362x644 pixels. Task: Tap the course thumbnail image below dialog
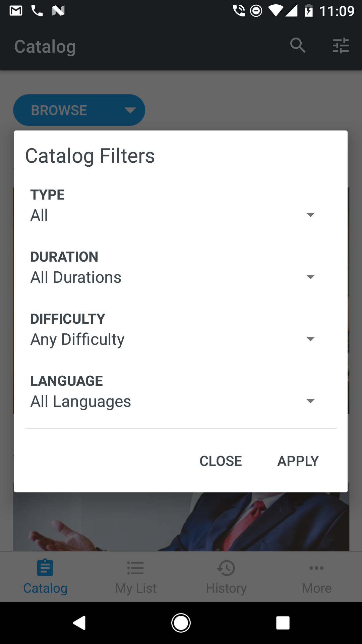181,522
